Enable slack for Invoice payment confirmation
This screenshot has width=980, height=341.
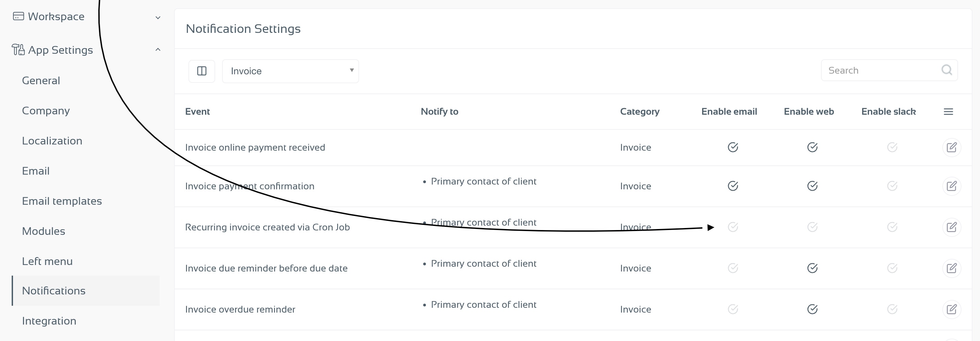[x=892, y=186]
